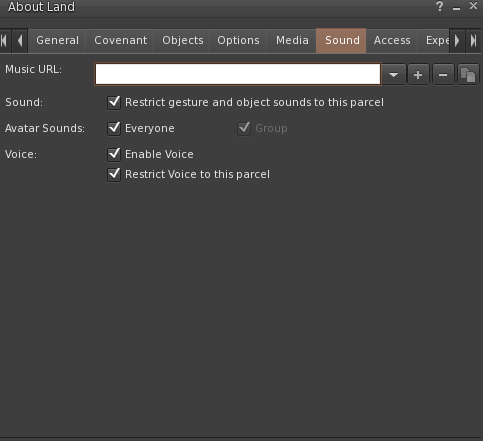The height and width of the screenshot is (441, 483).
Task: Open the Objects tab
Action: click(183, 41)
